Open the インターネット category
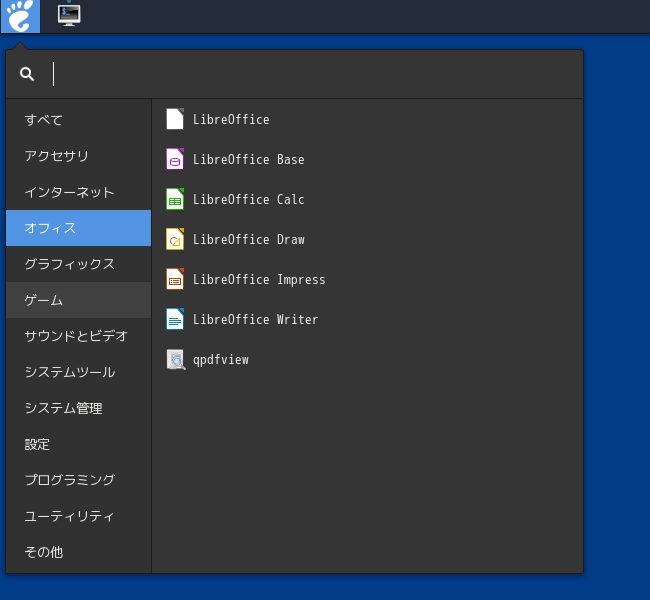Image resolution: width=650 pixels, height=600 pixels. [x=78, y=192]
